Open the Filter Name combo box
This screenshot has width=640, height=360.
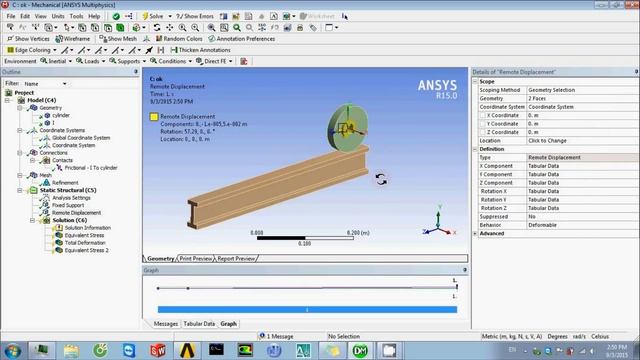click(x=45, y=84)
